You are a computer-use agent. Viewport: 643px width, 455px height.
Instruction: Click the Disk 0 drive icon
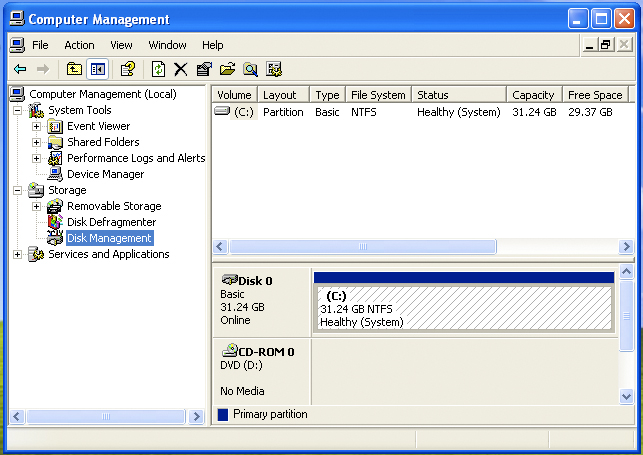click(x=229, y=280)
